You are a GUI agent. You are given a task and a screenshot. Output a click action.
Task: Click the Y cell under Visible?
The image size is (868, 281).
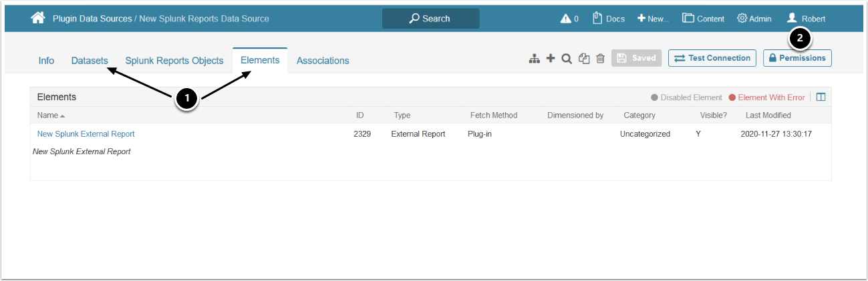point(698,134)
